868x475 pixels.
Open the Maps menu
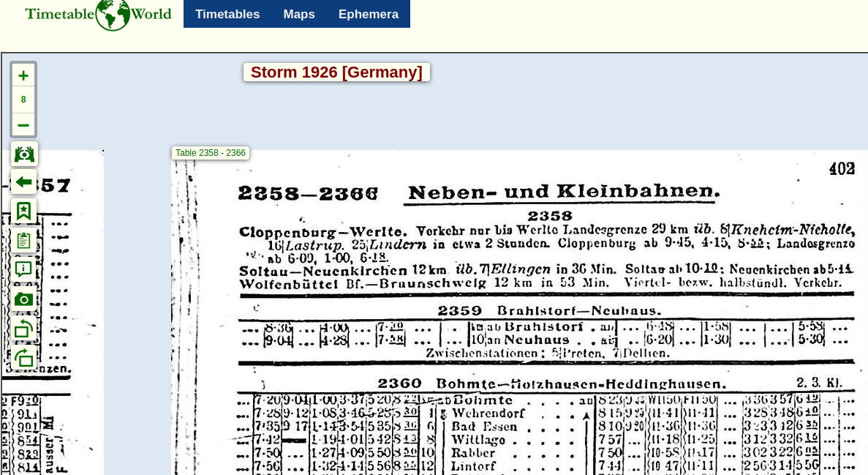(x=299, y=14)
